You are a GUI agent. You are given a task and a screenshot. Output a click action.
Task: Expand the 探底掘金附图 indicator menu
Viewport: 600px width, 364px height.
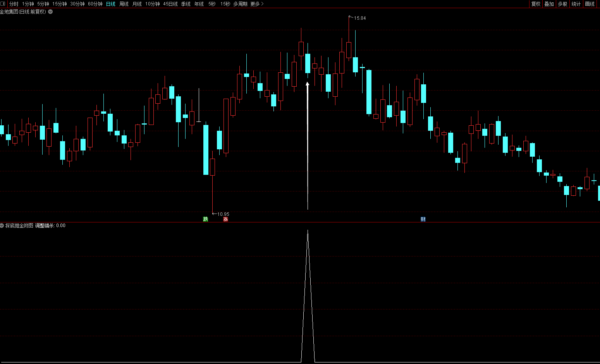(2, 226)
